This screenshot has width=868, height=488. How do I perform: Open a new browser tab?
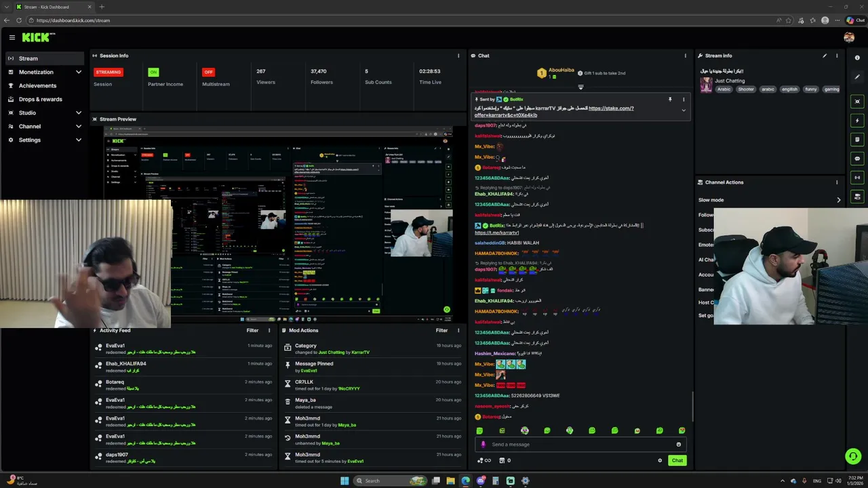[102, 7]
